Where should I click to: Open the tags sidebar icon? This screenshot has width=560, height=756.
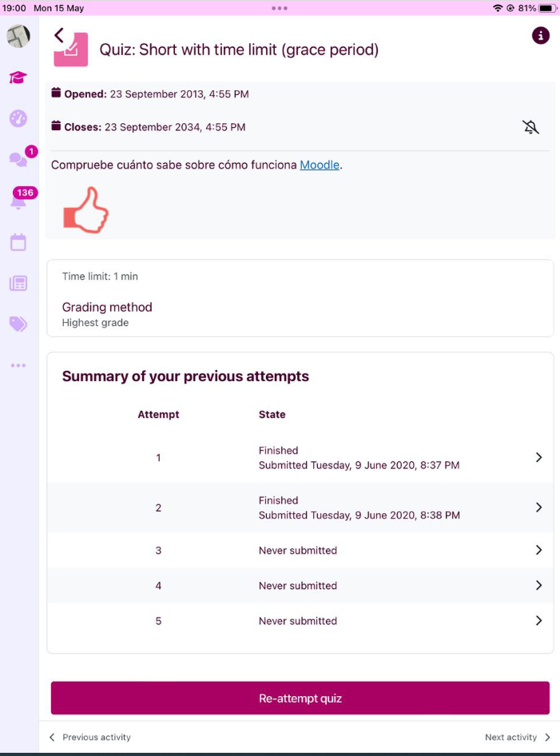pos(18,324)
